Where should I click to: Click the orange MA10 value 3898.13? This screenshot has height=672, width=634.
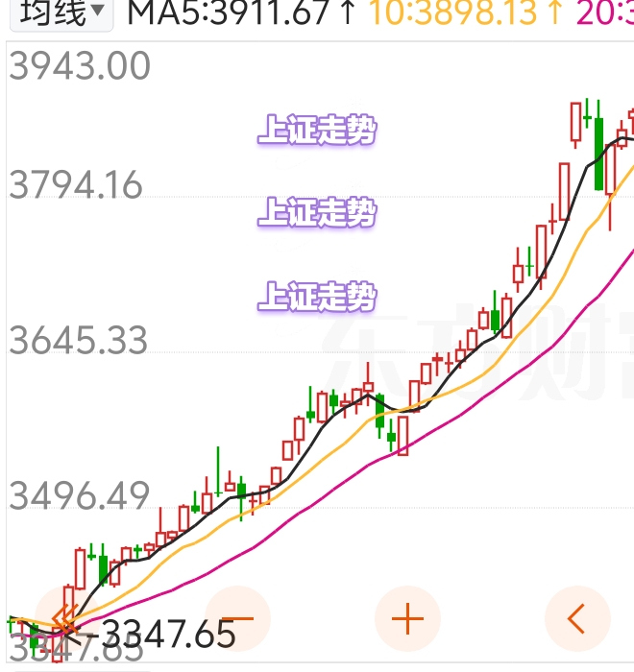point(452,12)
